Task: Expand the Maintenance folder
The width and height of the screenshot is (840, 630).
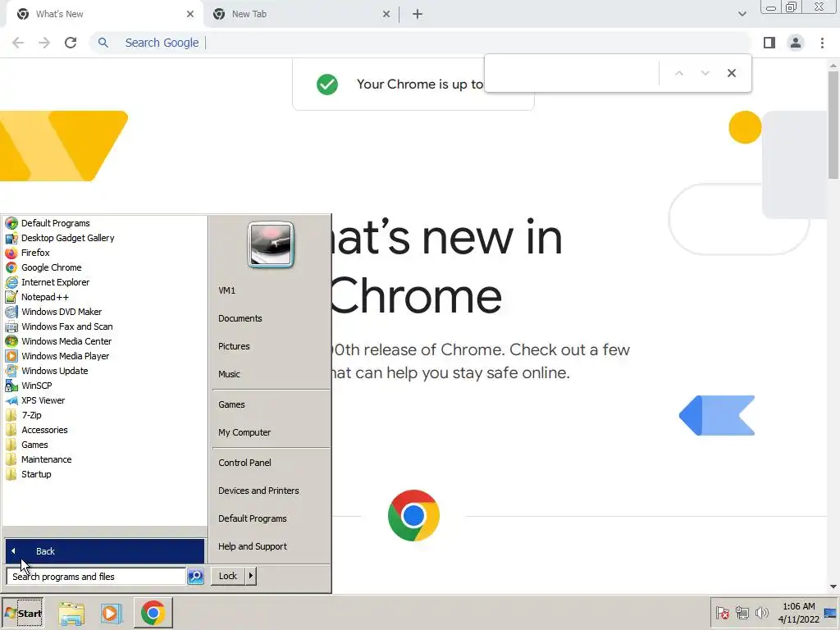Action: (46, 459)
